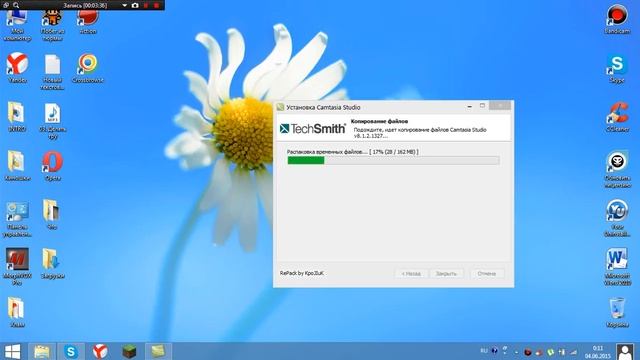Open the Skype desktop shortcut
This screenshot has width=640, height=360.
(x=617, y=68)
